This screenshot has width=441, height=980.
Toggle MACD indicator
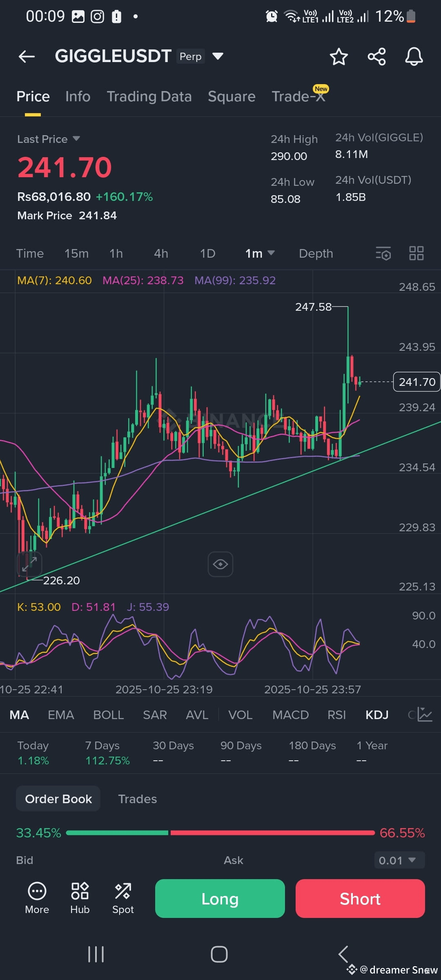click(x=290, y=715)
